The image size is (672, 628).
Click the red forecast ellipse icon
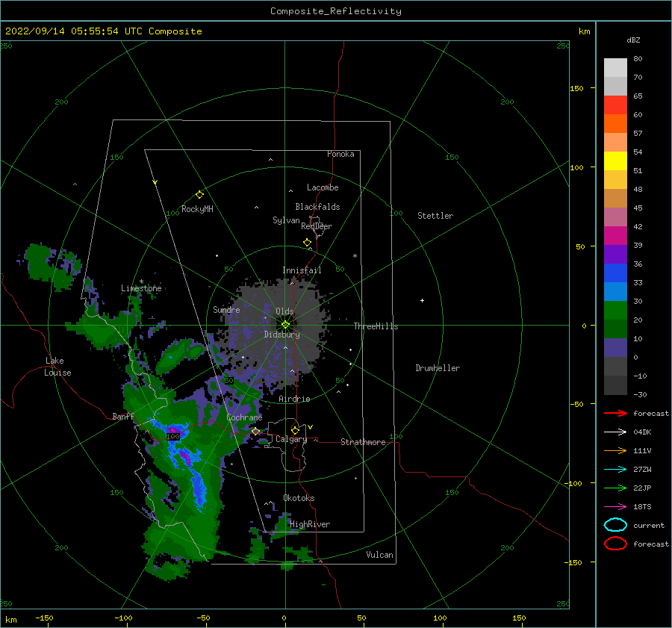coord(615,544)
